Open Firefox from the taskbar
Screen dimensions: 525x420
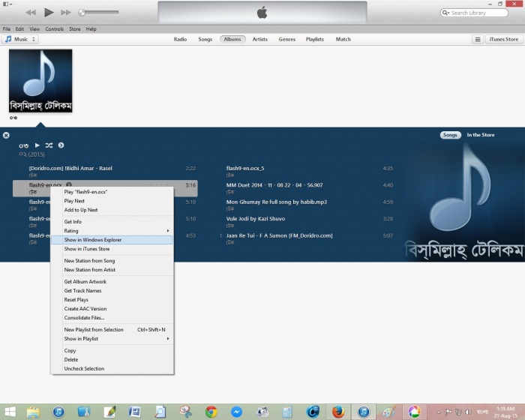(338, 412)
